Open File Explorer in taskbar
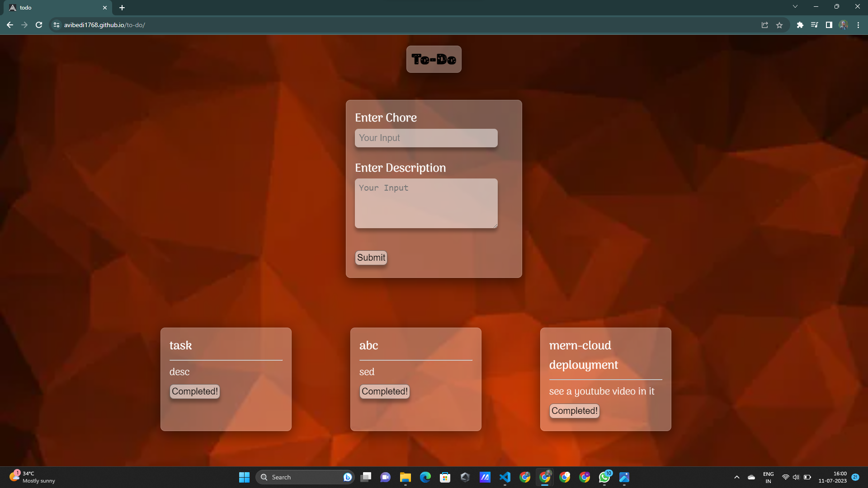868x488 pixels. (x=405, y=477)
